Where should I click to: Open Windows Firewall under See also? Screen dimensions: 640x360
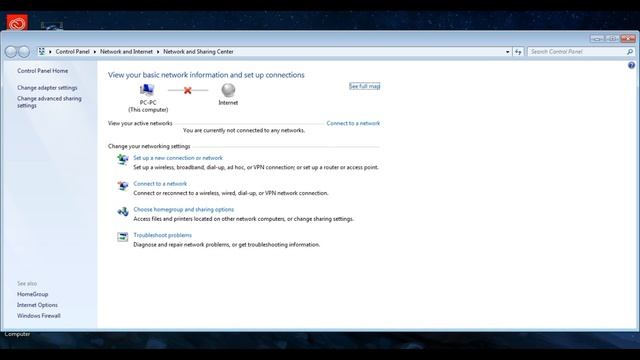(x=39, y=316)
